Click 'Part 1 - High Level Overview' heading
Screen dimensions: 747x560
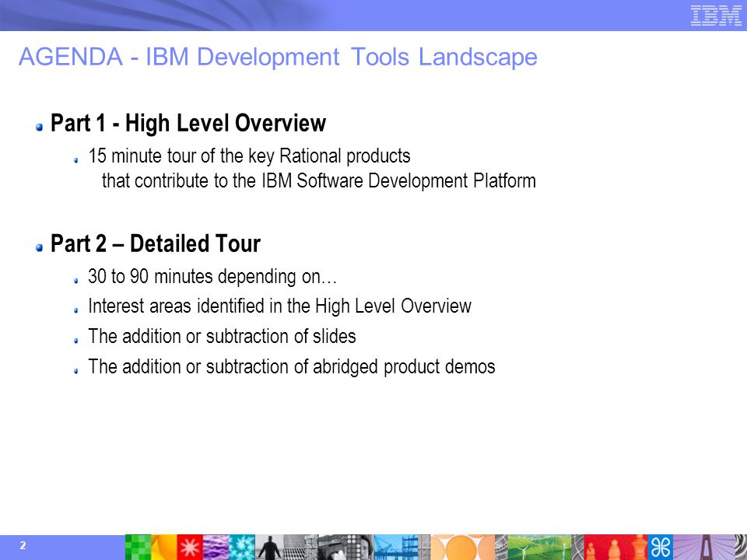[x=188, y=123]
